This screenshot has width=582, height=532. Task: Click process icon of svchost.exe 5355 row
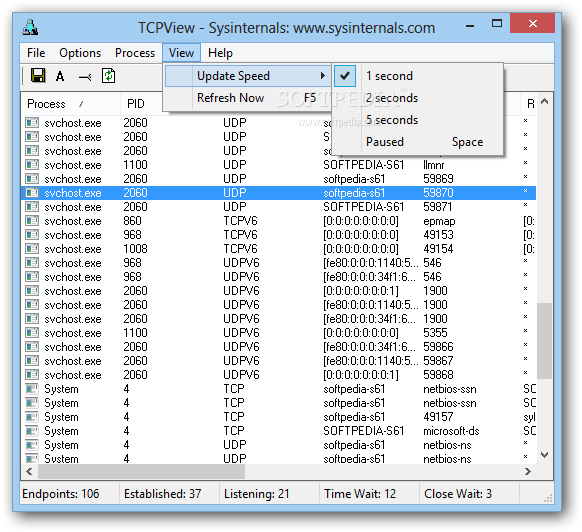(32, 333)
